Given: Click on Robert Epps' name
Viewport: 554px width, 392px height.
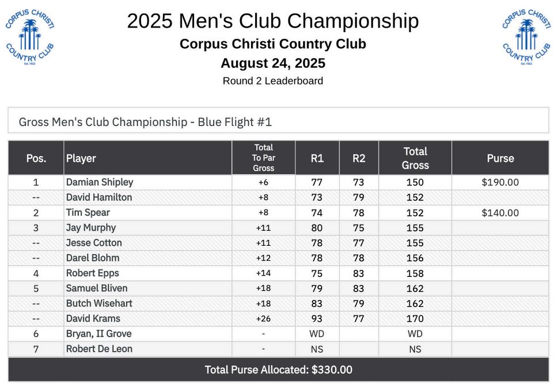Looking at the screenshot, I should tap(93, 273).
